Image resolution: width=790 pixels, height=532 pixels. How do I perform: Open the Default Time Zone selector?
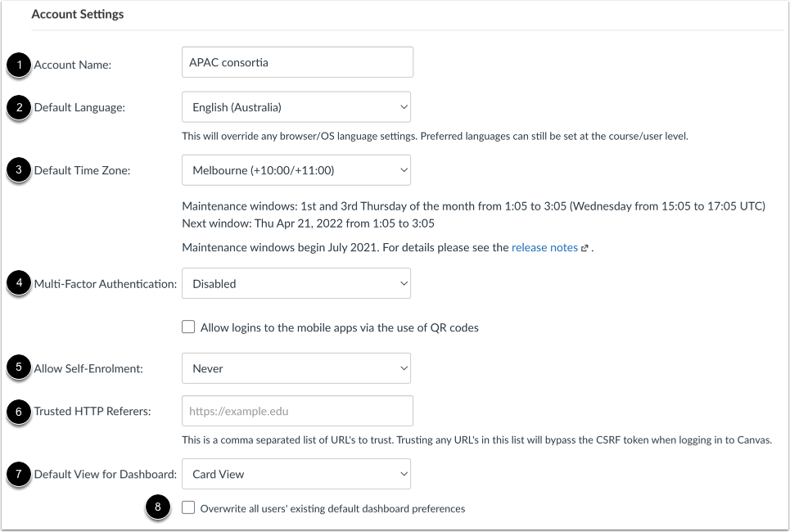click(296, 169)
